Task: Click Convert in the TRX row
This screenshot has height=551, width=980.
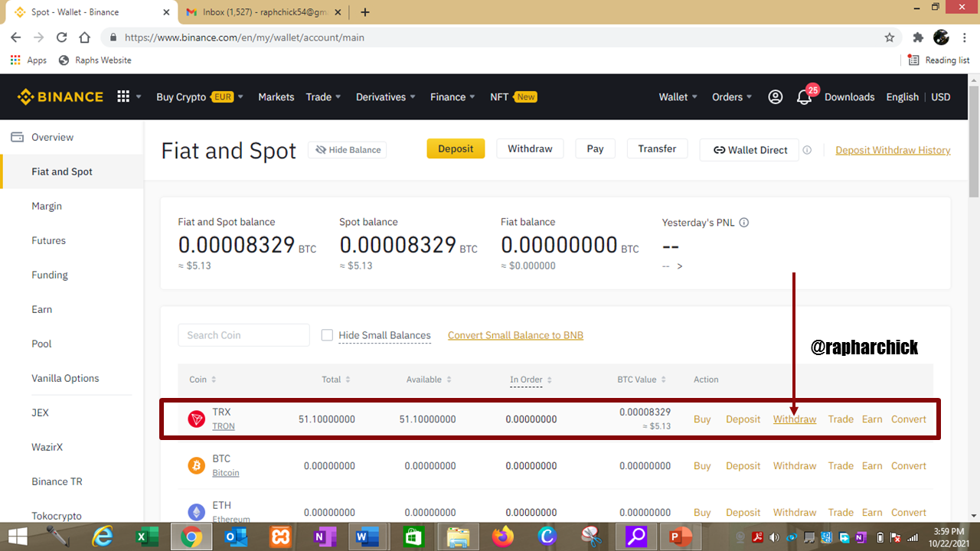Action: point(909,419)
